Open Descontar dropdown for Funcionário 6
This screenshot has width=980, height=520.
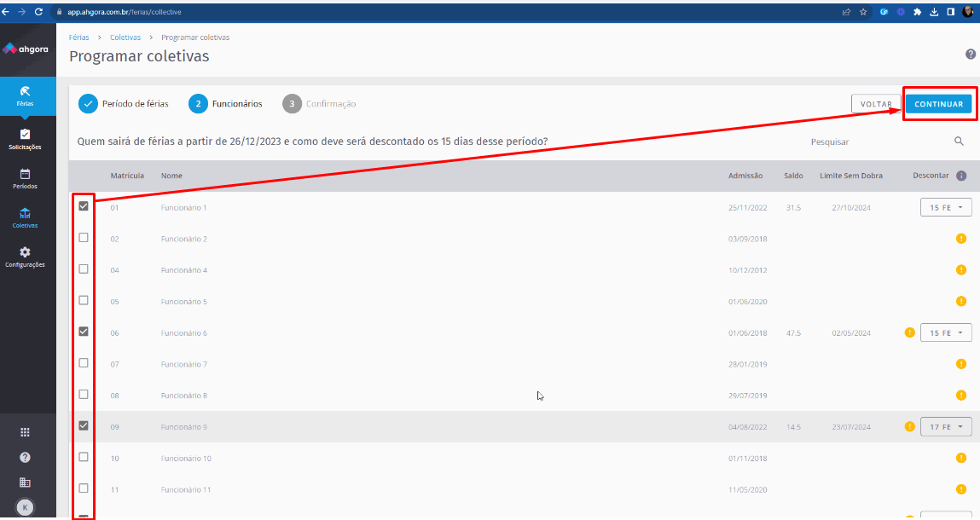[x=946, y=332]
